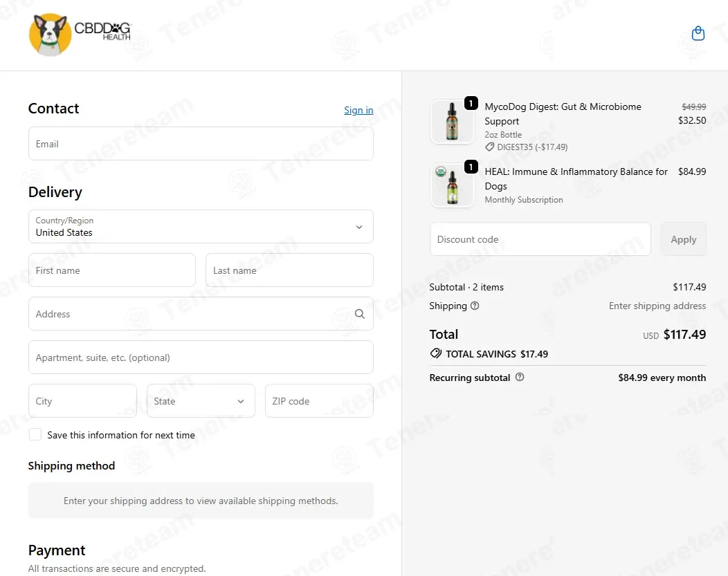Viewport: 728px width, 576px height.
Task: Follow the Sign in link
Action: tap(358, 110)
